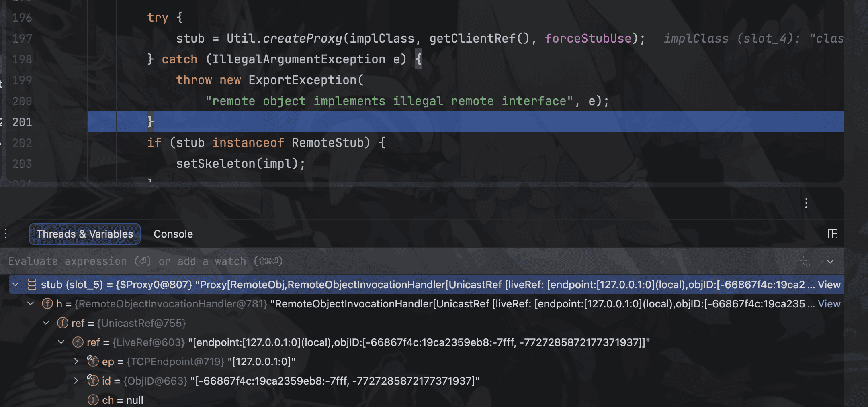Open the debug panel options kebab menu
Viewport: 868px width, 407px height.
806,204
